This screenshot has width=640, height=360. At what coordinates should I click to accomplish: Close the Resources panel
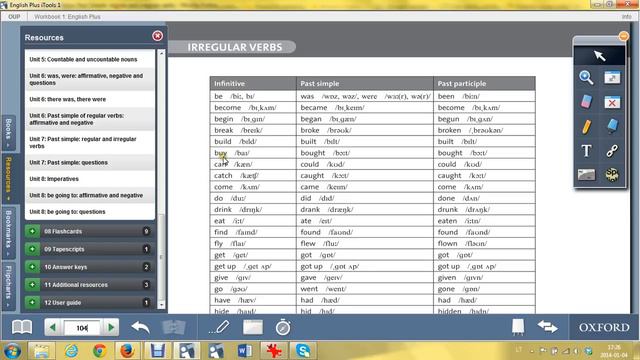157,36
